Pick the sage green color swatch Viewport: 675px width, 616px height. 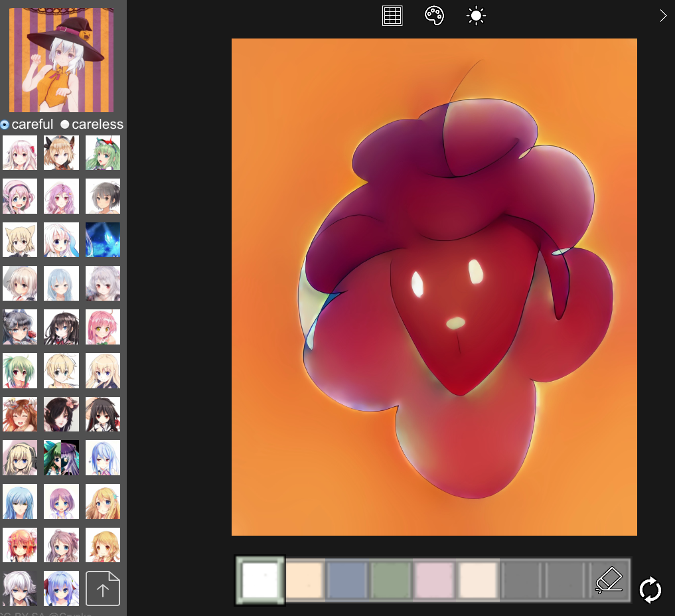[x=391, y=580]
